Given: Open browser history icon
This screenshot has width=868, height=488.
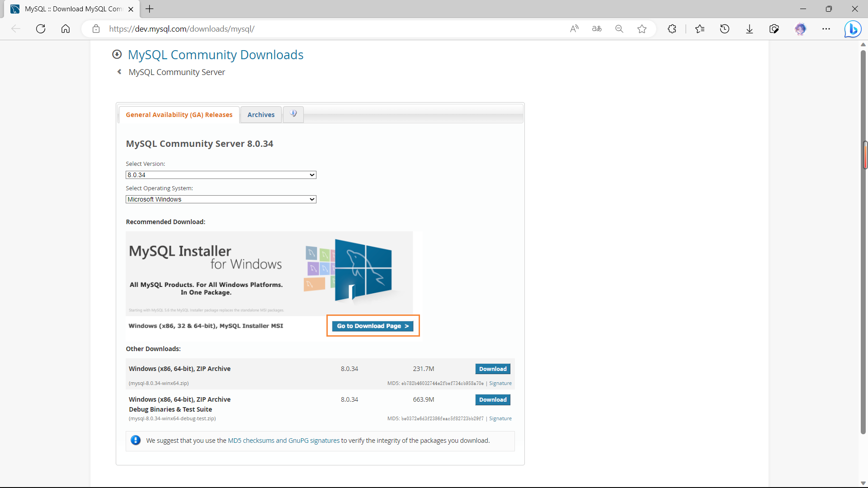Looking at the screenshot, I should 725,29.
